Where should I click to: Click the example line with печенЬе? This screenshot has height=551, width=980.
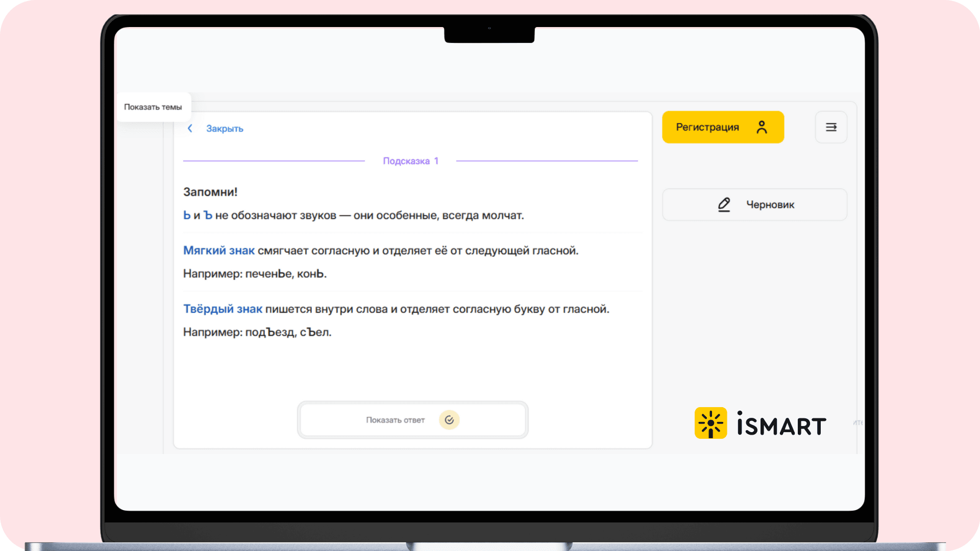click(255, 274)
